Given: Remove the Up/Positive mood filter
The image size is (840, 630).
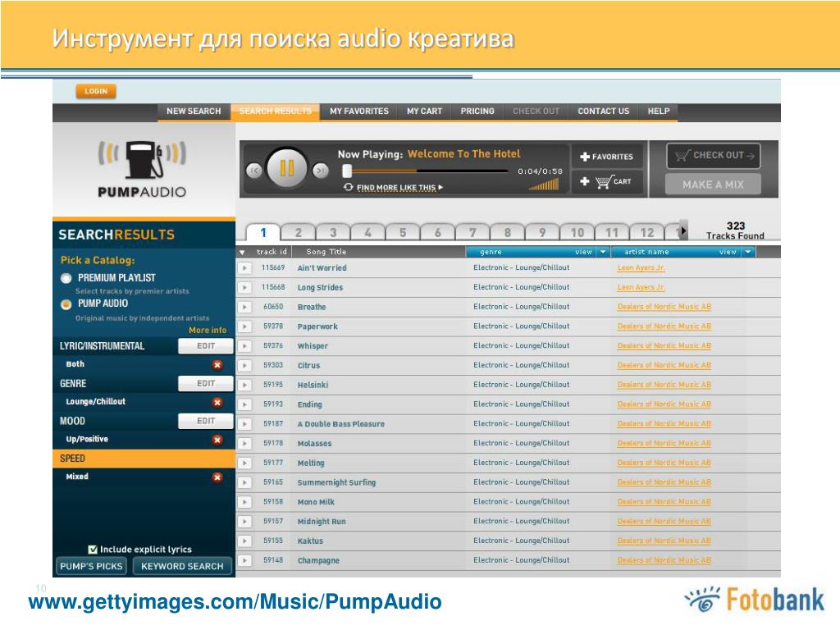Looking at the screenshot, I should (x=217, y=440).
